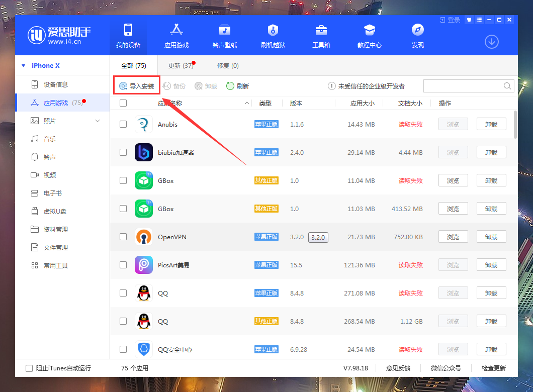Check the QQ安全中心 checkbox

pos(123,349)
